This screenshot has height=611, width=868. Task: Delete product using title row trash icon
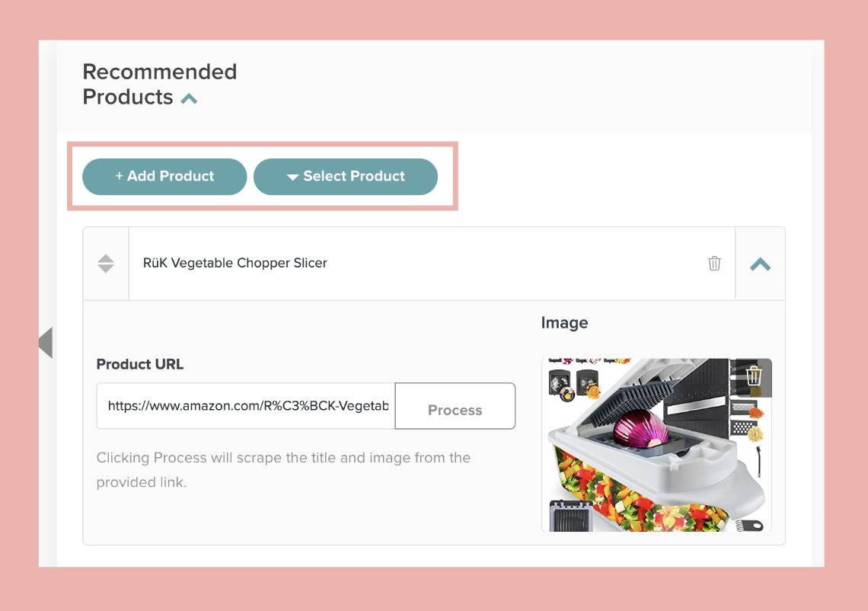[714, 264]
